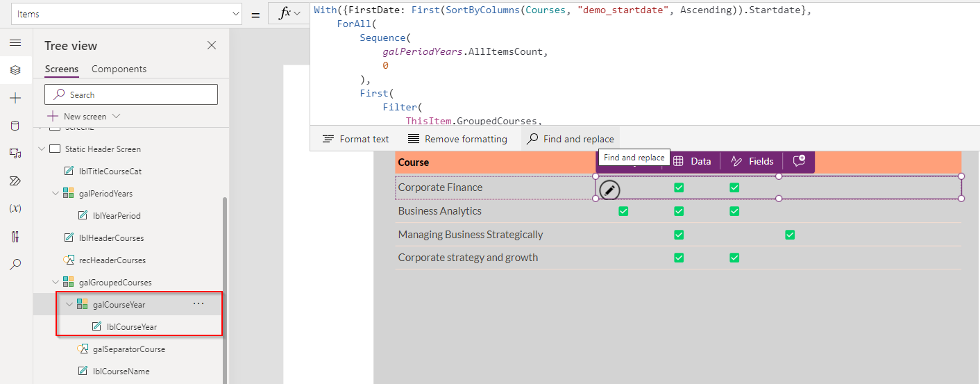Click Format text

pyautogui.click(x=356, y=139)
